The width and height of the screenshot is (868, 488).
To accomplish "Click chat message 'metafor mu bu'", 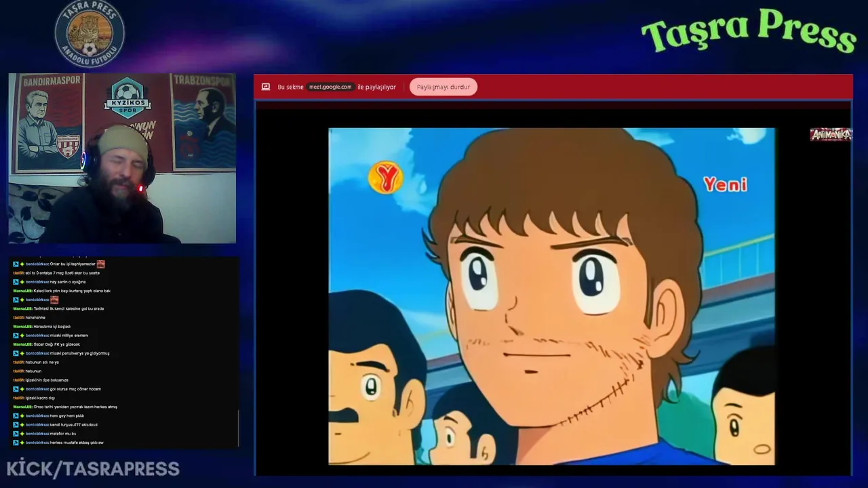I will 63,434.
